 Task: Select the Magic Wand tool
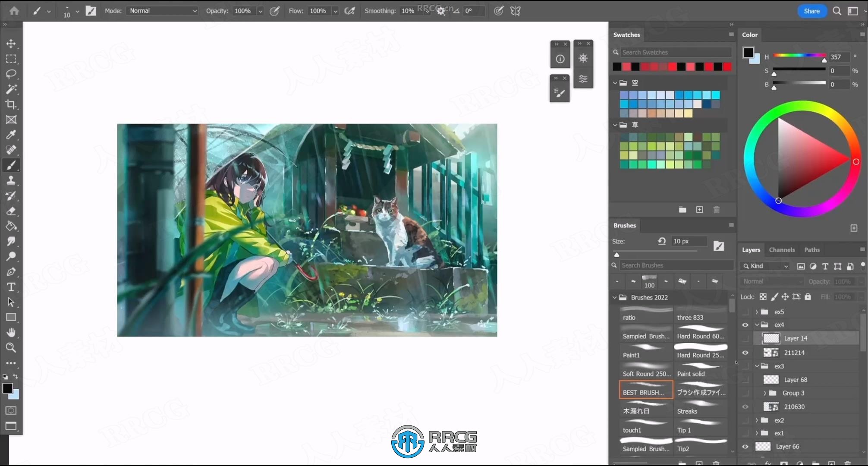click(11, 89)
